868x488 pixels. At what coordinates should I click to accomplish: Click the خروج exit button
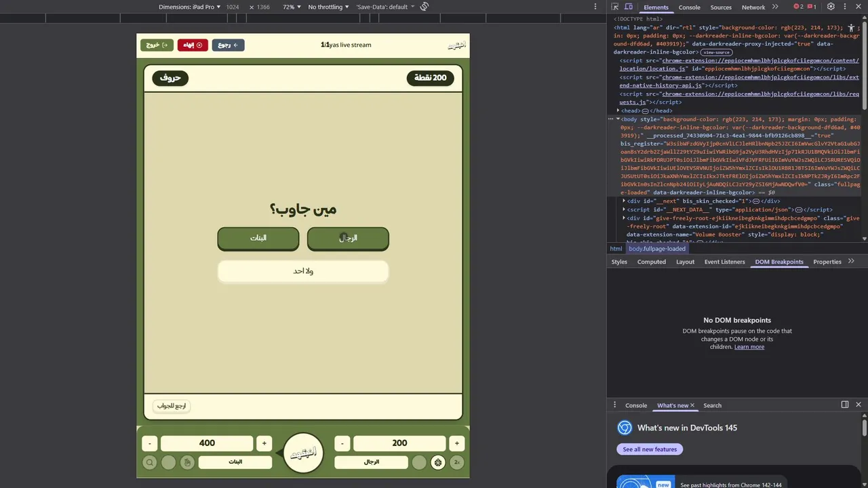157,45
